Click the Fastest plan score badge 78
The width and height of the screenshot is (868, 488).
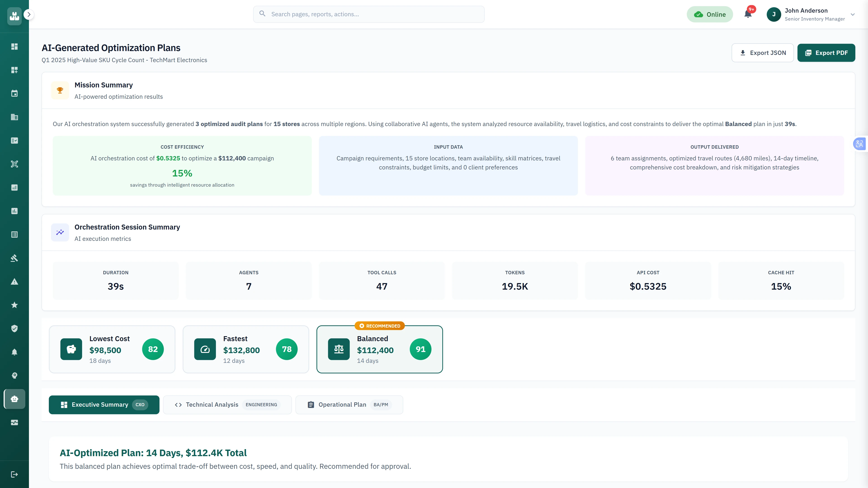[x=287, y=349]
